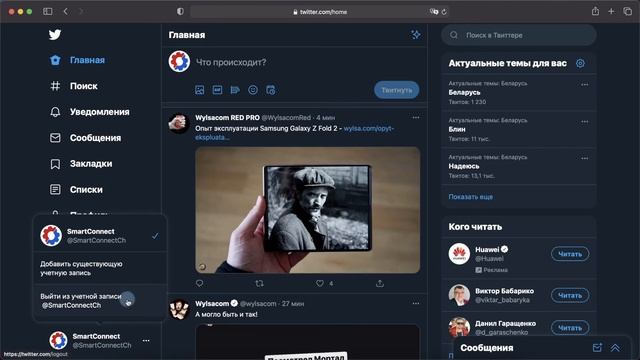Image resolution: width=640 pixels, height=360 pixels.
Task: Open trends settings gear icon
Action: click(x=580, y=63)
